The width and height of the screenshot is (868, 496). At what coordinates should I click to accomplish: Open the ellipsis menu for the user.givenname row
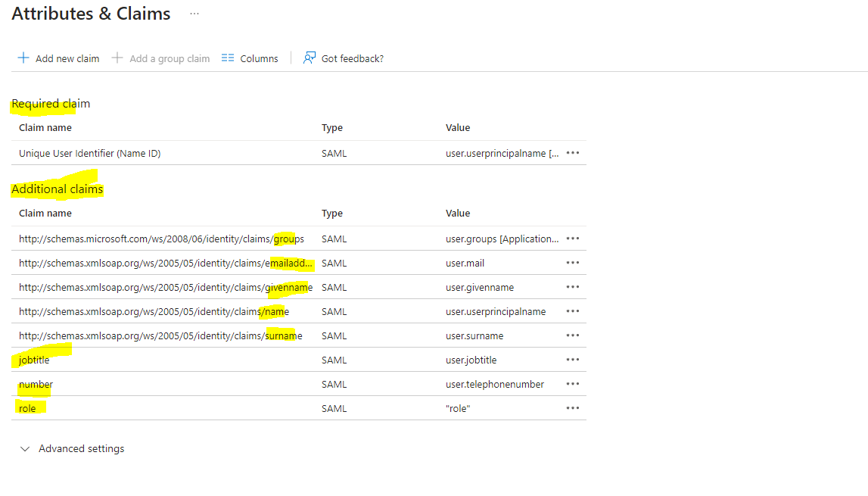coord(573,287)
